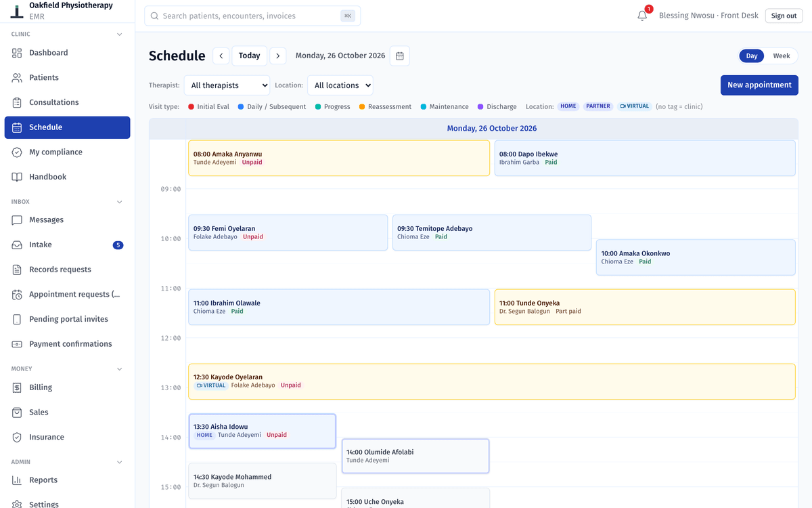This screenshot has height=508, width=812.
Task: Open the date picker calendar icon
Action: 400,56
